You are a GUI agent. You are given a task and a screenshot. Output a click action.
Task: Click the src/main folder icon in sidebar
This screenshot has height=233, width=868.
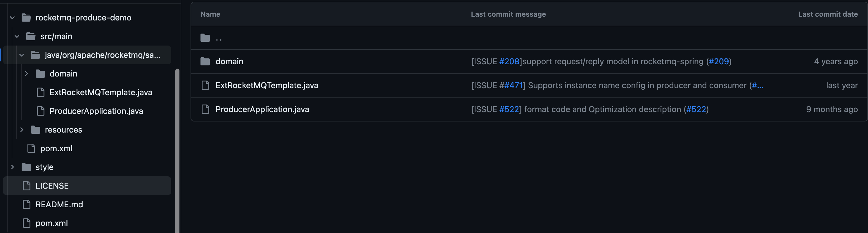[31, 36]
